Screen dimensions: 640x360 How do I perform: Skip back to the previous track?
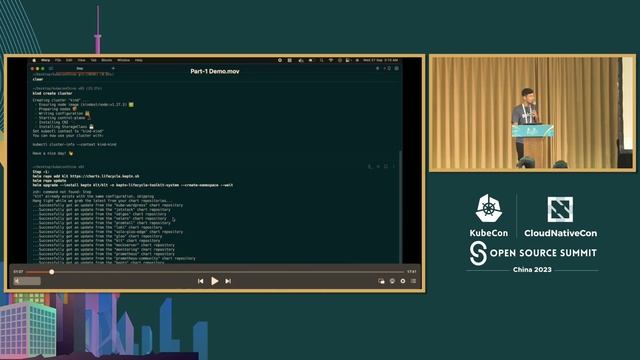200,281
